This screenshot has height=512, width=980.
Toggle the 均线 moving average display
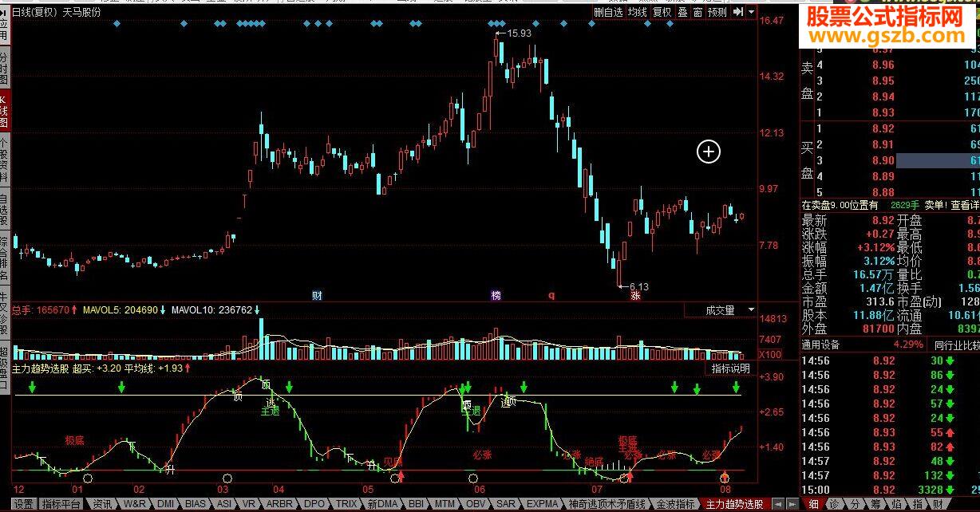point(637,12)
